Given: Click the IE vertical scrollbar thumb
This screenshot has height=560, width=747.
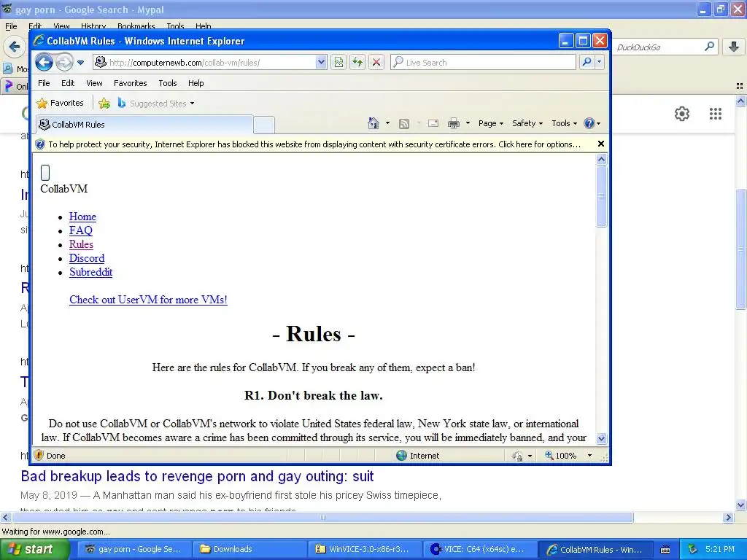Looking at the screenshot, I should [601, 196].
